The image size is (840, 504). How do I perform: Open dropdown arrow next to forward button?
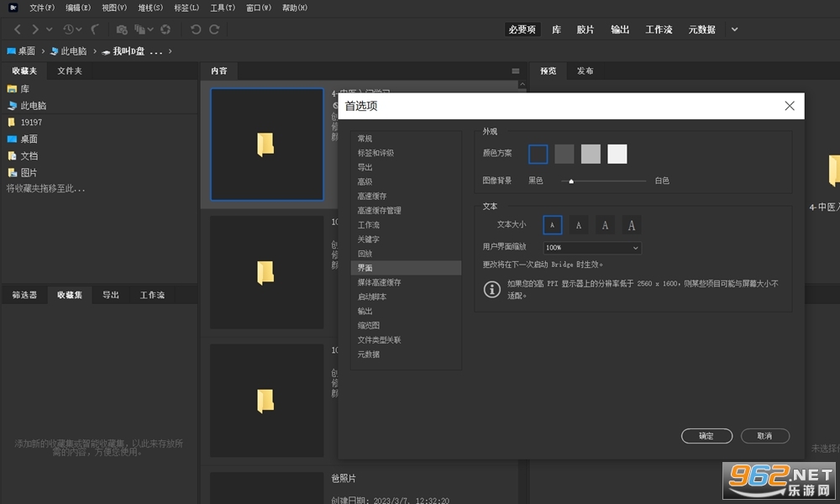[50, 29]
